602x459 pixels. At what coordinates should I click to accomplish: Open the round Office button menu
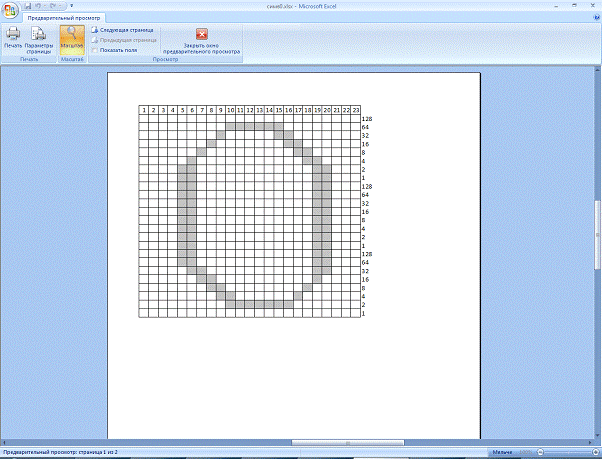(10, 8)
